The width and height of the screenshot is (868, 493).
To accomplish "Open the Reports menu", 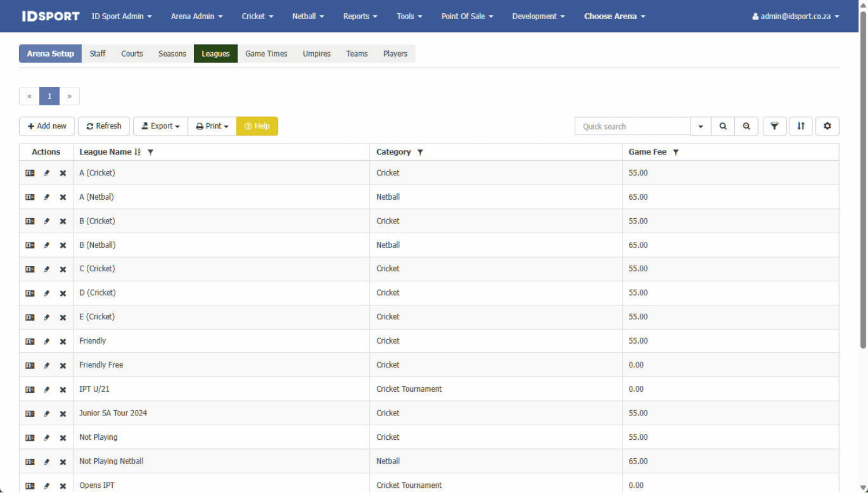I will pyautogui.click(x=360, y=16).
